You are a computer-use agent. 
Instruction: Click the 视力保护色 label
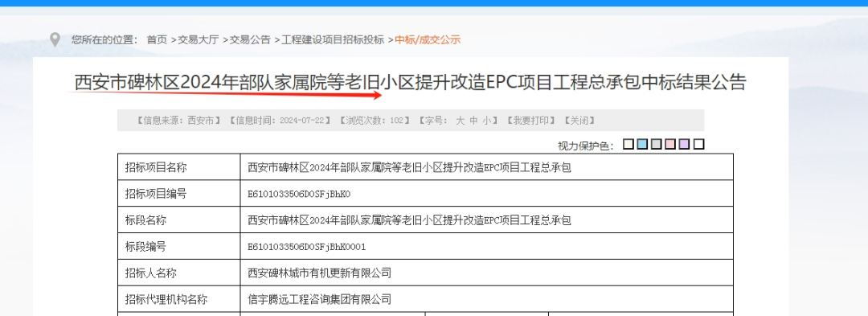586,146
